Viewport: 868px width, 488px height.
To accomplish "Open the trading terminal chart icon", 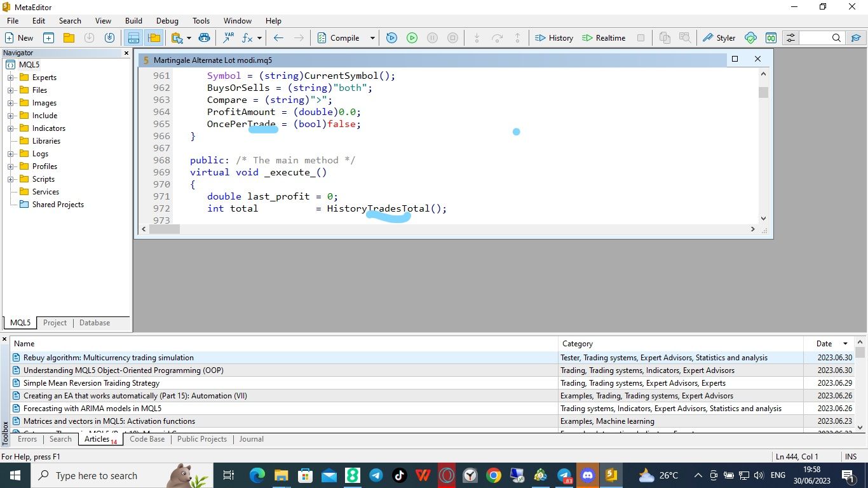I will (771, 38).
